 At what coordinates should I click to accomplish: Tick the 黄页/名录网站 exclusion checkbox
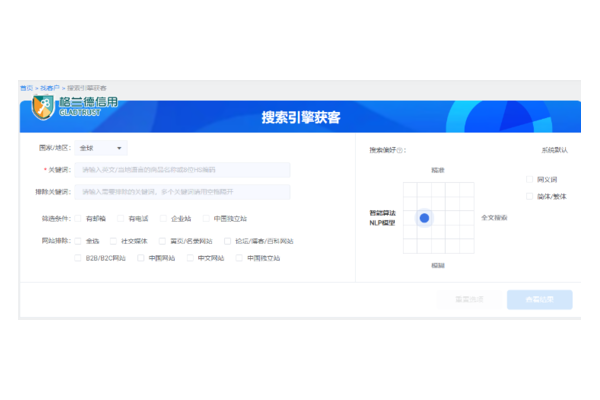point(162,241)
